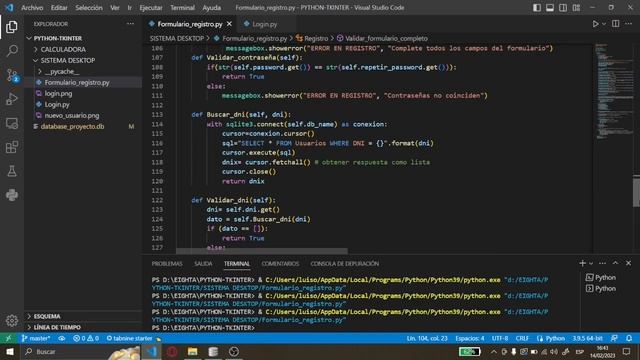
Task: Select the first Python terminal instance
Action: 601,278
